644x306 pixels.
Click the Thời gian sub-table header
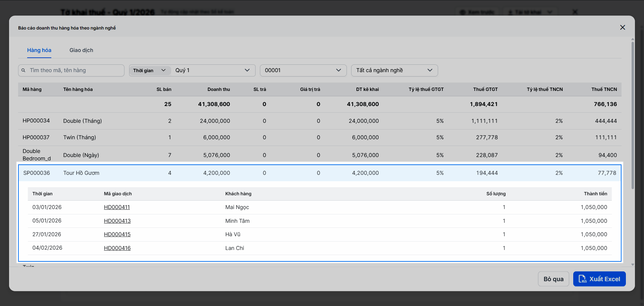pos(43,194)
